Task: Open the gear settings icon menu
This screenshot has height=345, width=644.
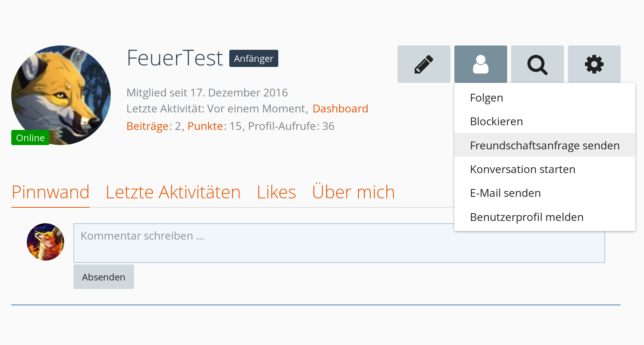Action: point(594,64)
